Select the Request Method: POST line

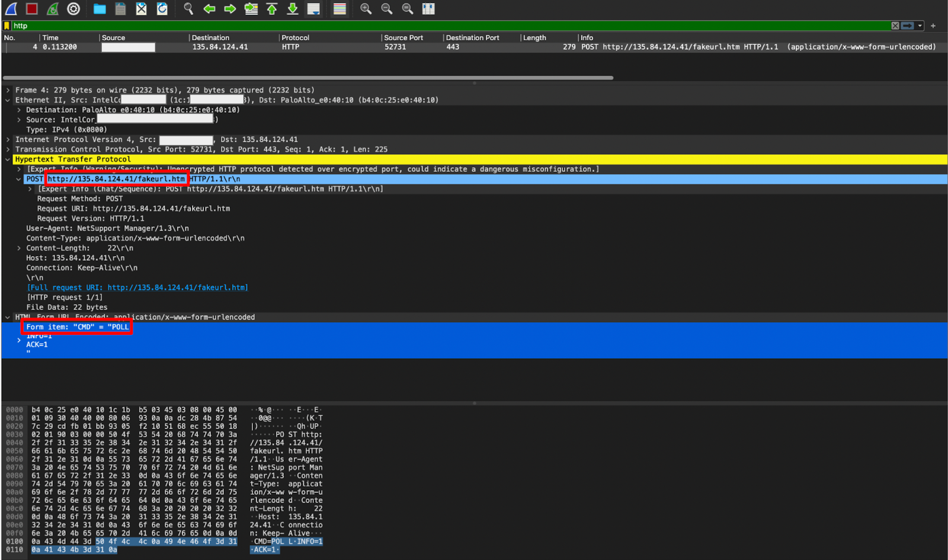tap(80, 199)
